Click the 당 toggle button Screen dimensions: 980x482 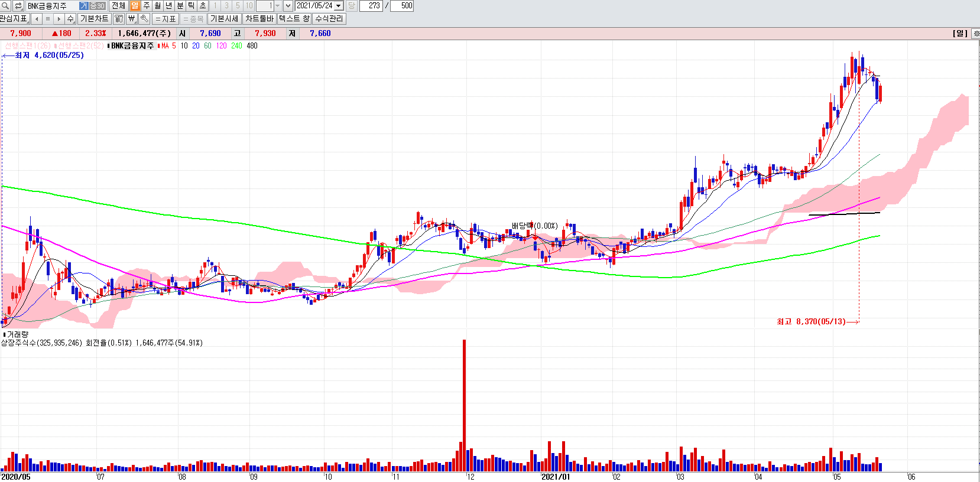pyautogui.click(x=351, y=6)
